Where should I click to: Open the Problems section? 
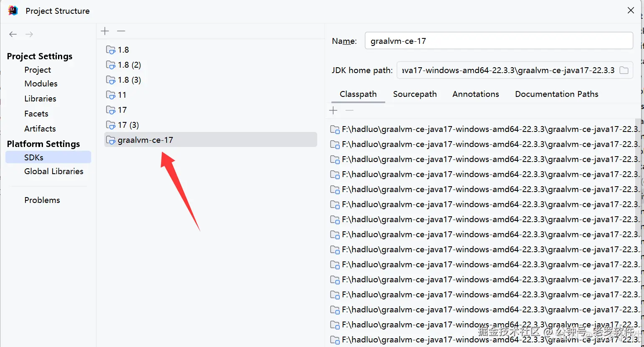pyautogui.click(x=42, y=200)
